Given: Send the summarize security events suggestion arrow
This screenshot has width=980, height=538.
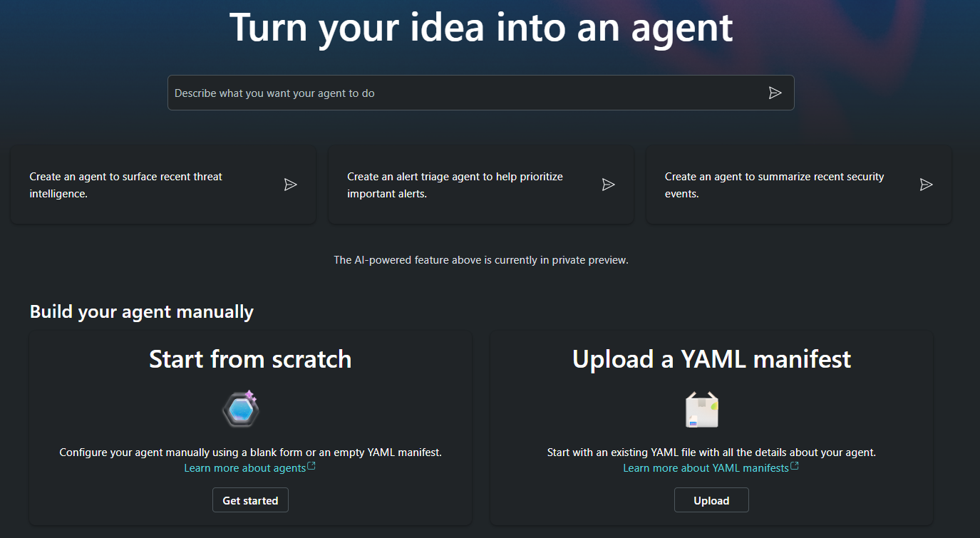Looking at the screenshot, I should (926, 185).
